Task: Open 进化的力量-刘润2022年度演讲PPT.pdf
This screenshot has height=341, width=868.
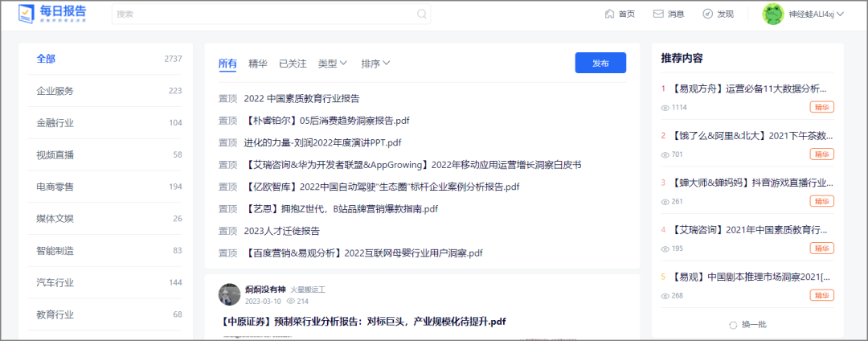Action: 322,143
